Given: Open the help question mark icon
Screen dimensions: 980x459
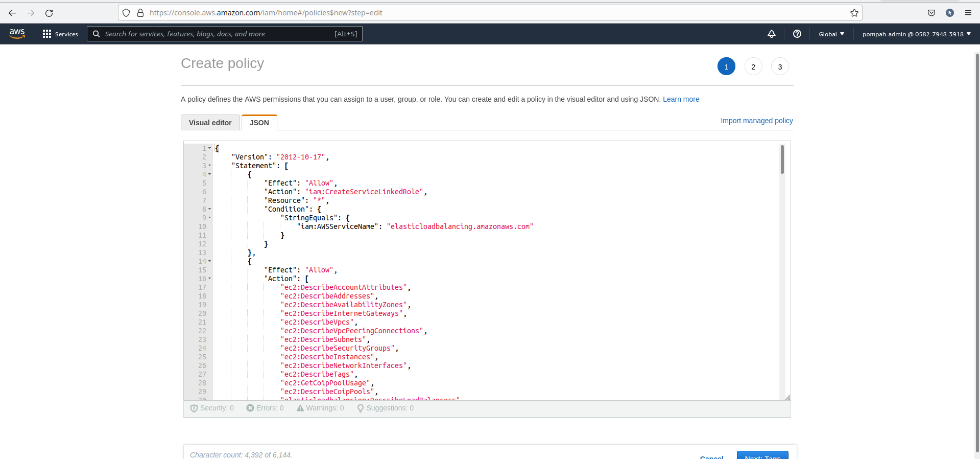Looking at the screenshot, I should tap(797, 34).
